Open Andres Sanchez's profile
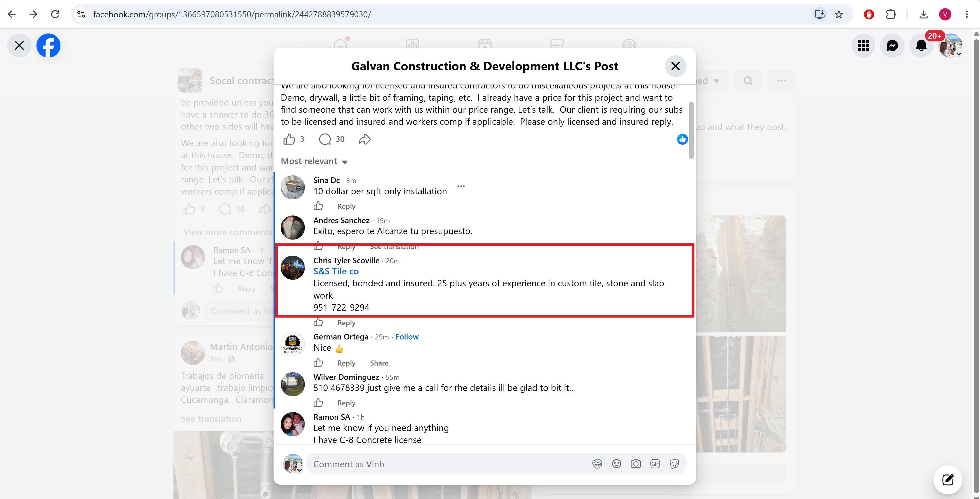The width and height of the screenshot is (980, 499). point(341,220)
